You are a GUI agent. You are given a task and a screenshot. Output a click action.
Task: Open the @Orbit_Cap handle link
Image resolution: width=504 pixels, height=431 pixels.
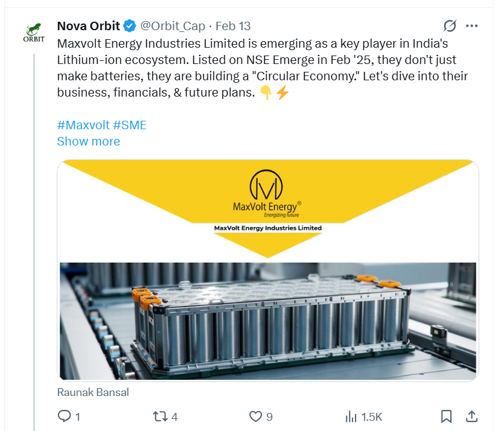[x=173, y=27]
